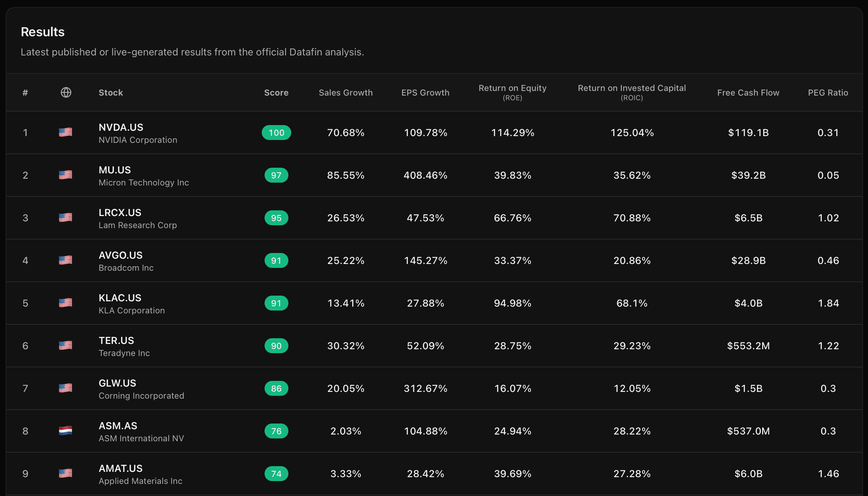Click the score badge 76 for ASM International

click(x=276, y=431)
